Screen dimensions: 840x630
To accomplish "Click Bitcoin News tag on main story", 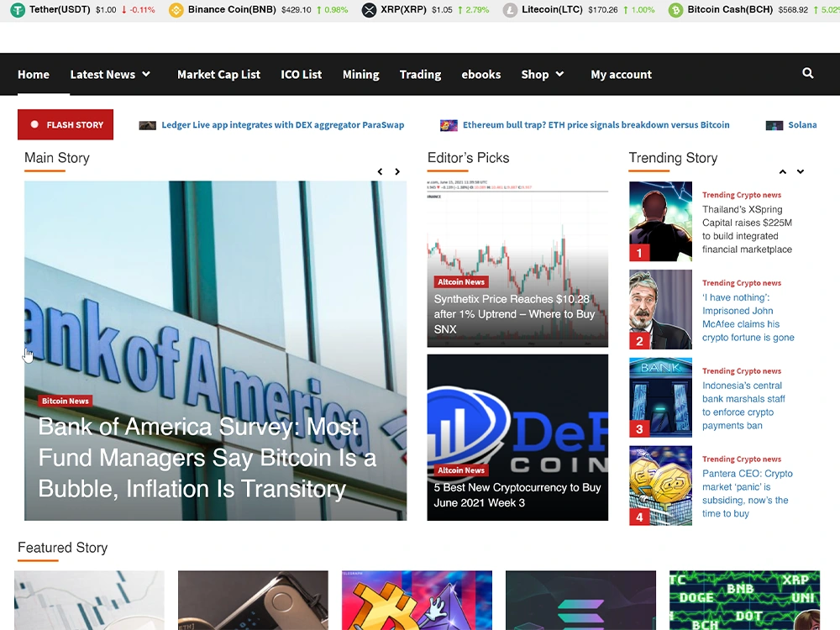I will pyautogui.click(x=66, y=401).
